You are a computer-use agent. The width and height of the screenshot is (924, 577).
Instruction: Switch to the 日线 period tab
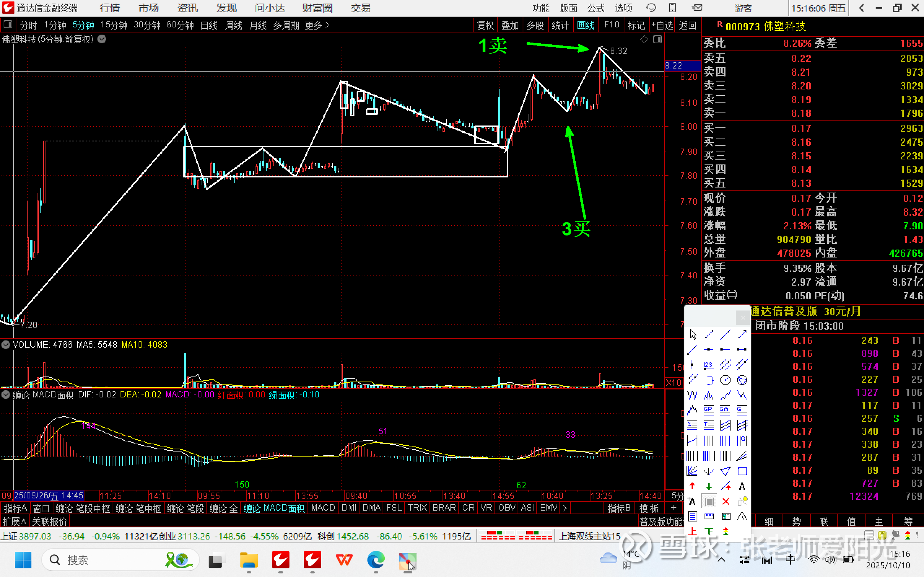click(x=209, y=25)
